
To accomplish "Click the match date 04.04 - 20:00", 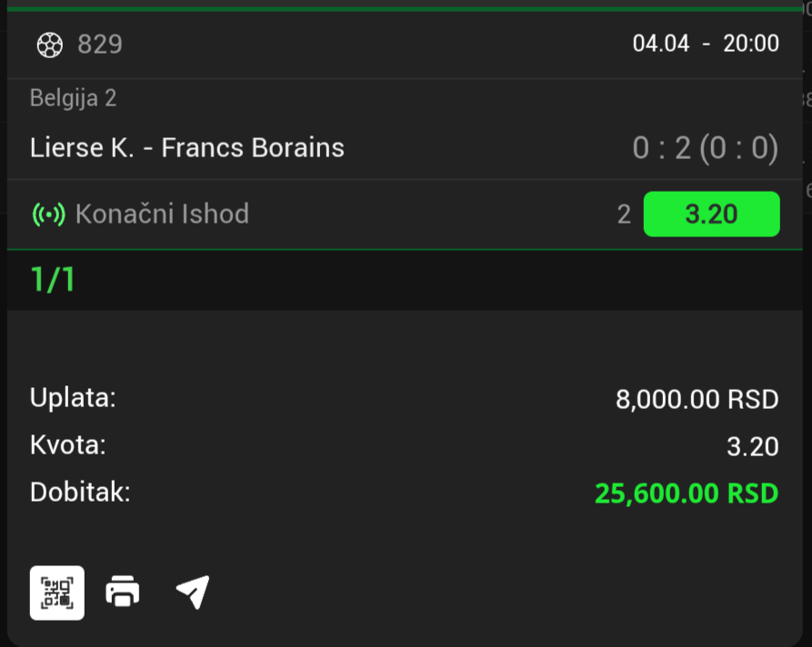I will [706, 44].
